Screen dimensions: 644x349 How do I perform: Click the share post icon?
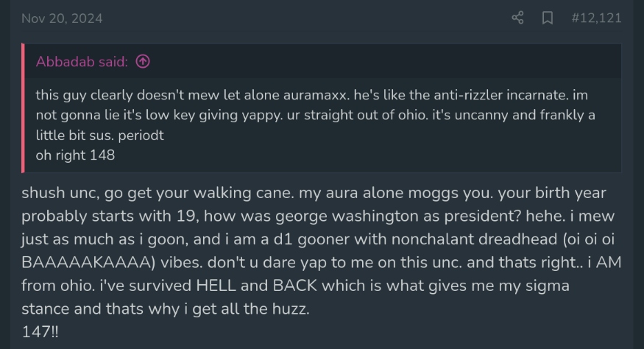(x=517, y=18)
